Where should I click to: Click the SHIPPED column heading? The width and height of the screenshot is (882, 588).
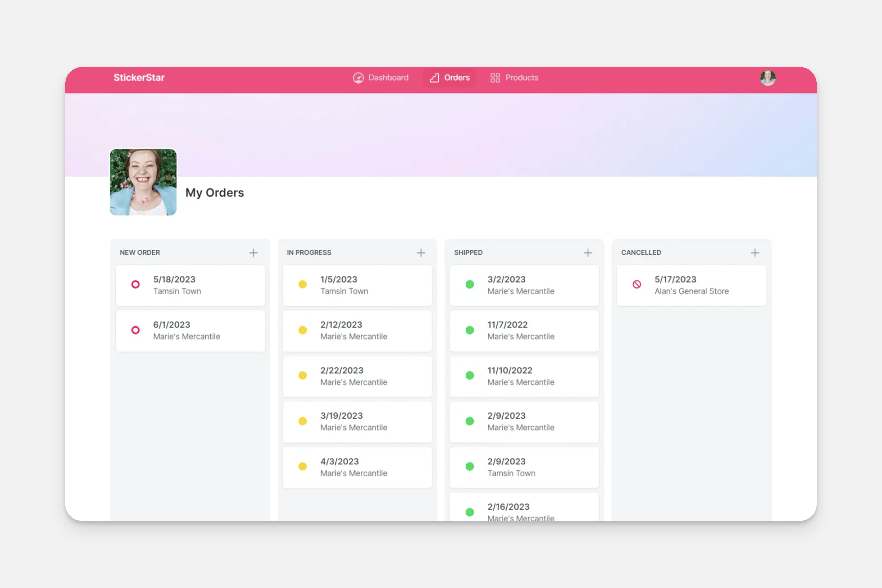point(468,253)
